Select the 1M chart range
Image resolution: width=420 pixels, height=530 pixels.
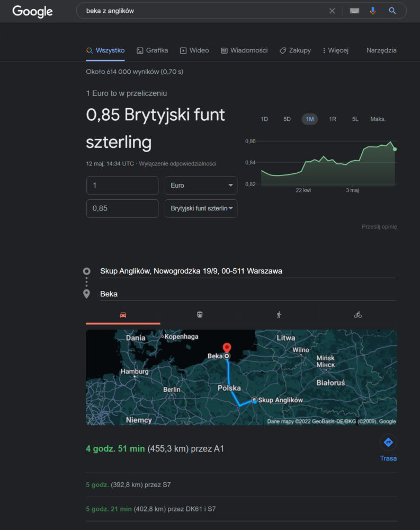click(309, 119)
